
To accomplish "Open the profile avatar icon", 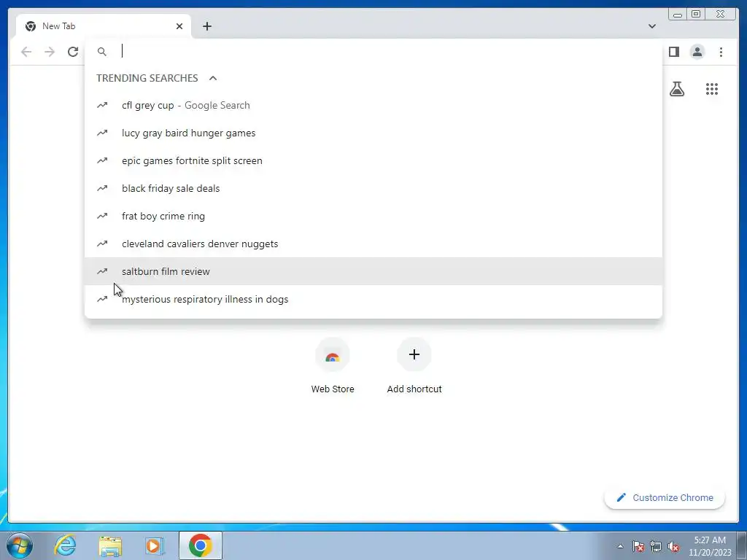I will coord(697,52).
